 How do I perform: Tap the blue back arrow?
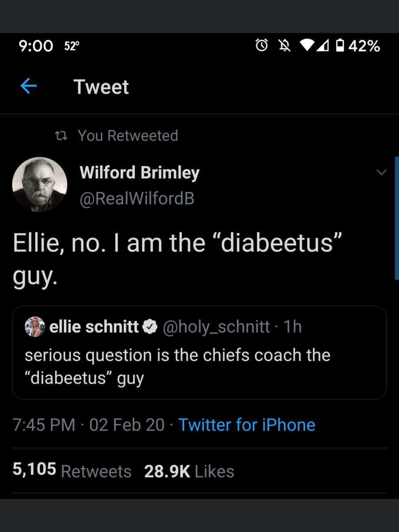[28, 86]
